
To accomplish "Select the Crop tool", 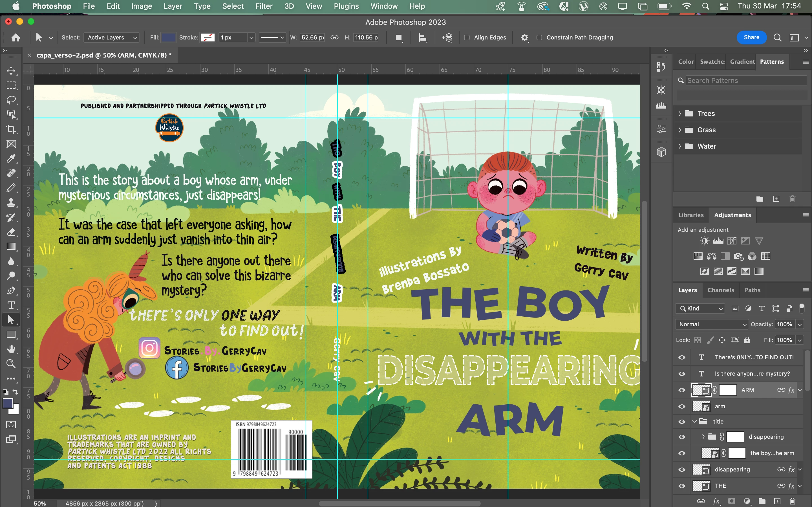I will point(11,129).
